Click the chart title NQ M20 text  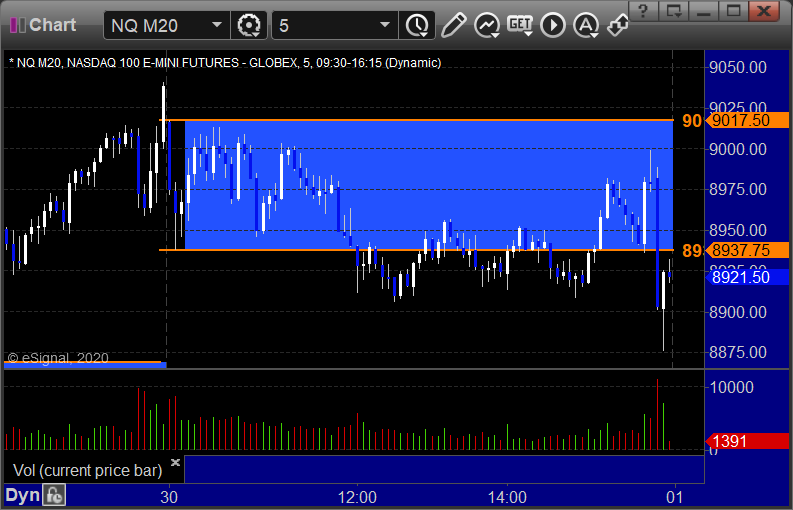[225, 63]
